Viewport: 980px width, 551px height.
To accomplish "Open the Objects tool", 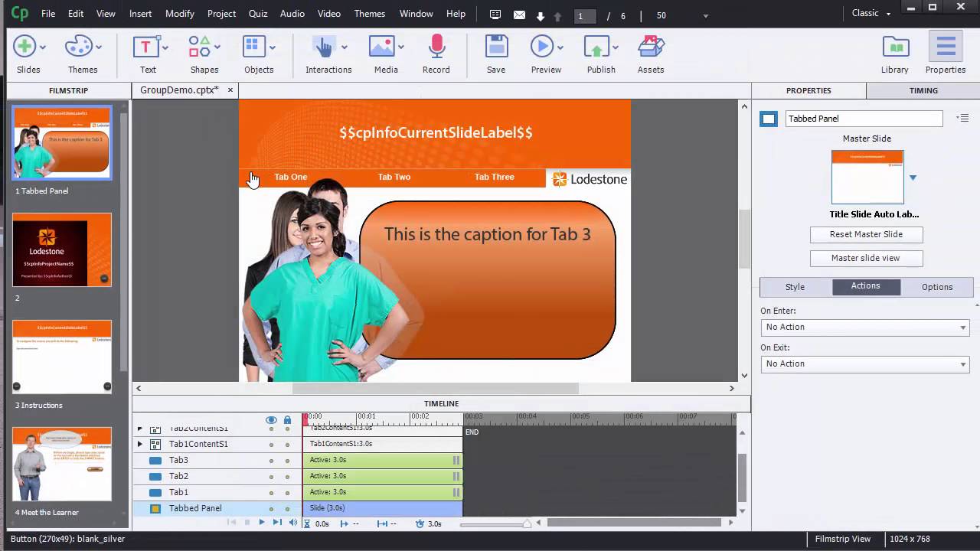I will pos(254,47).
